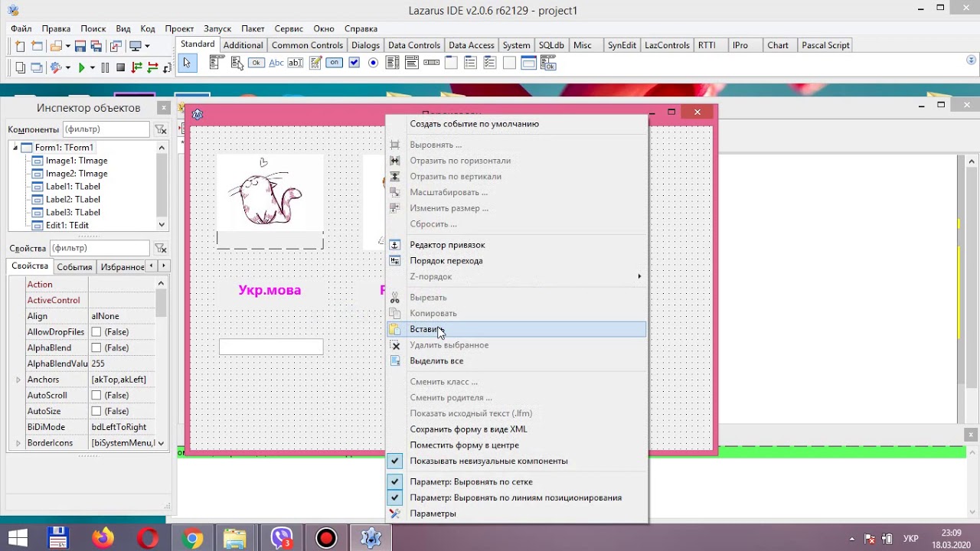Open the Build mode dropdown arrow
This screenshot has height=551, width=980.
pos(67,67)
